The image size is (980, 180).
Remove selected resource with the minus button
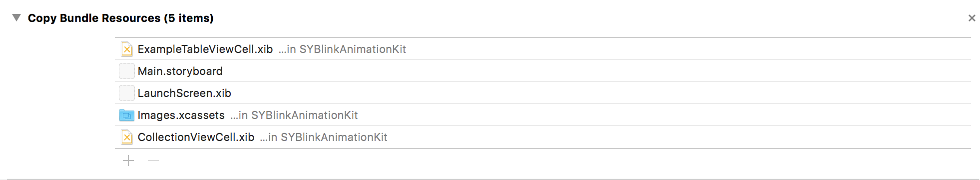(x=153, y=160)
